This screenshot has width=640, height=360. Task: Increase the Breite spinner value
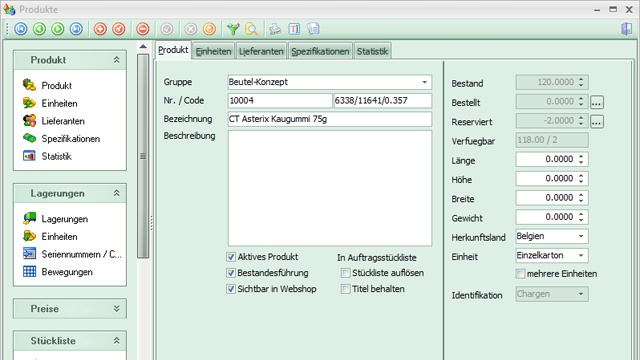tap(581, 195)
